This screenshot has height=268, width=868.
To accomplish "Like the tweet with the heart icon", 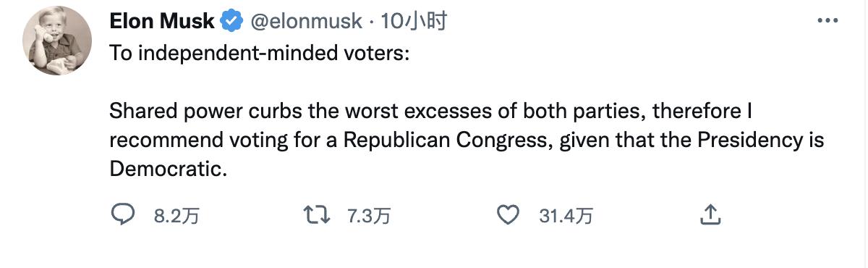I will [x=510, y=214].
